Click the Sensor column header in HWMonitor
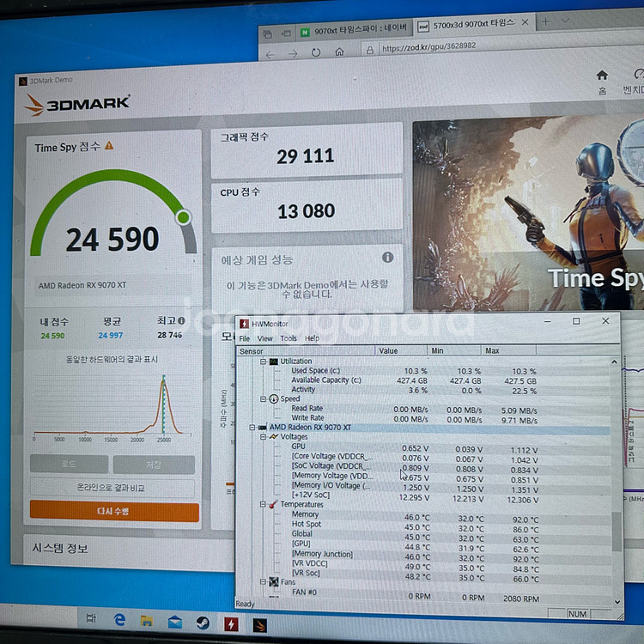 tap(305, 351)
